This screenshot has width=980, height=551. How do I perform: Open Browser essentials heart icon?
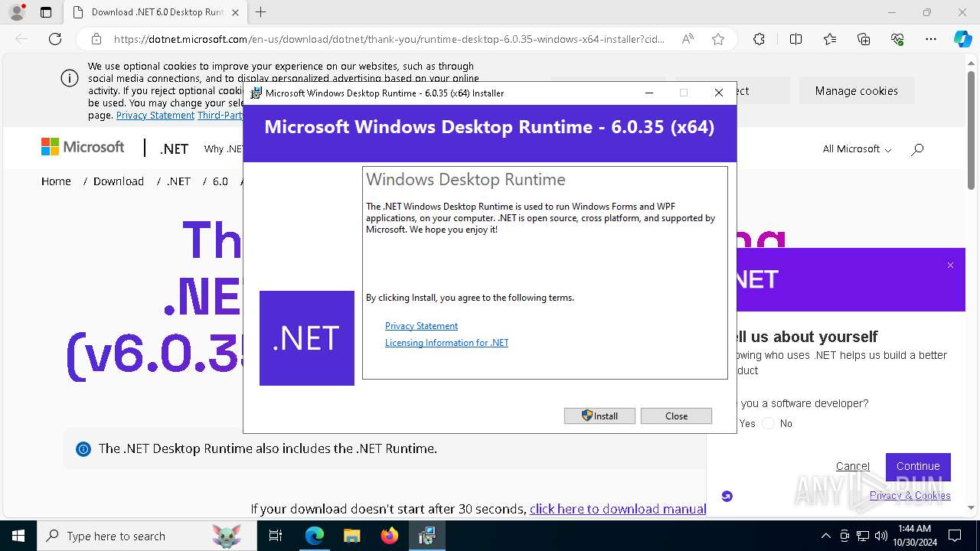pyautogui.click(x=897, y=39)
